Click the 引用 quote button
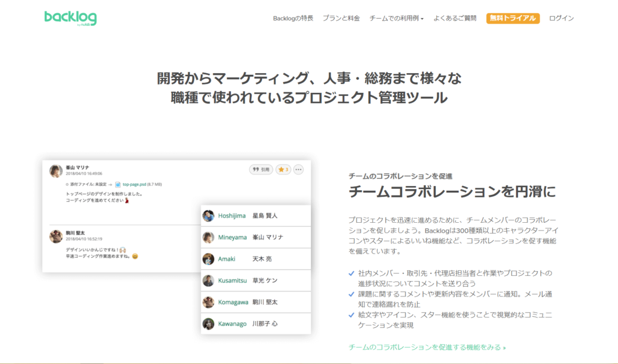 click(x=261, y=170)
